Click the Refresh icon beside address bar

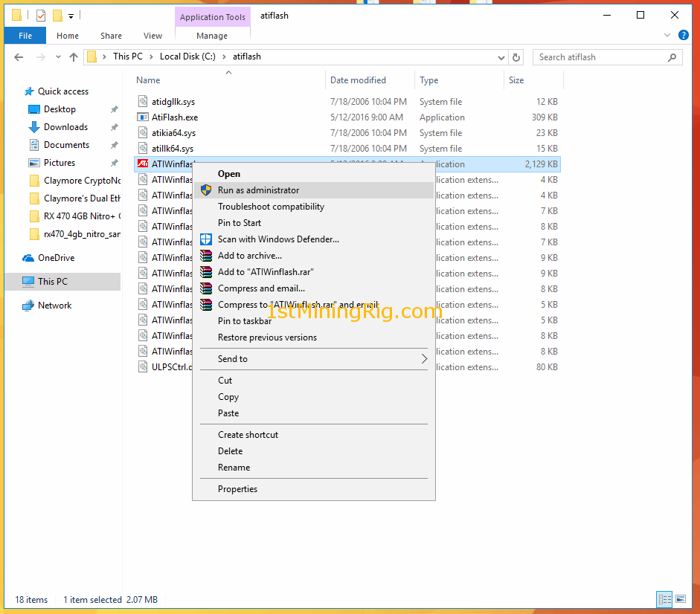[x=516, y=57]
